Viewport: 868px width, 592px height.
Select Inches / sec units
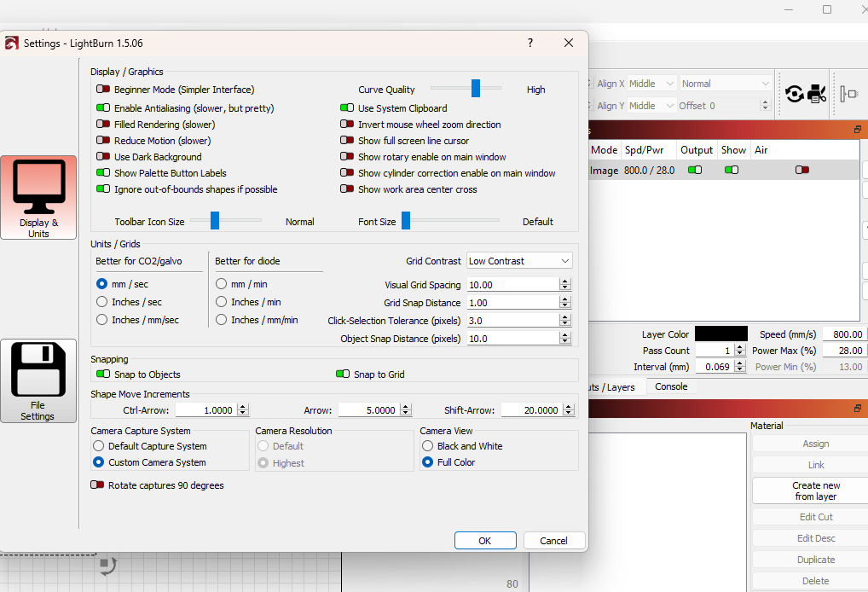click(x=101, y=302)
